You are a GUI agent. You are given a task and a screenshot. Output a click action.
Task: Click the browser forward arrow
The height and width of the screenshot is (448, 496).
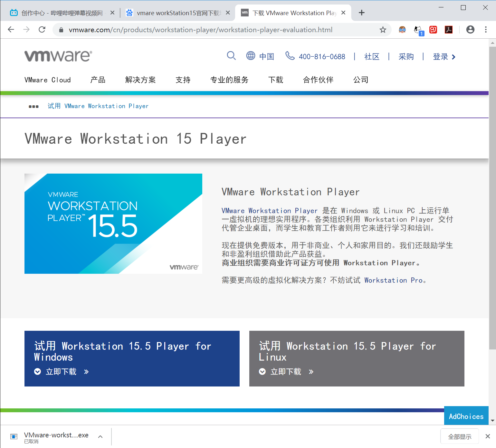26,30
